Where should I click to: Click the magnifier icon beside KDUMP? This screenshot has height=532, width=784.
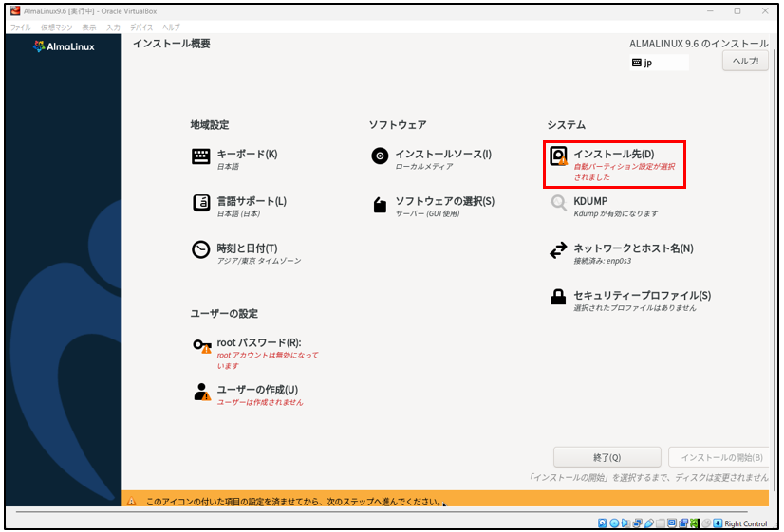click(x=558, y=204)
